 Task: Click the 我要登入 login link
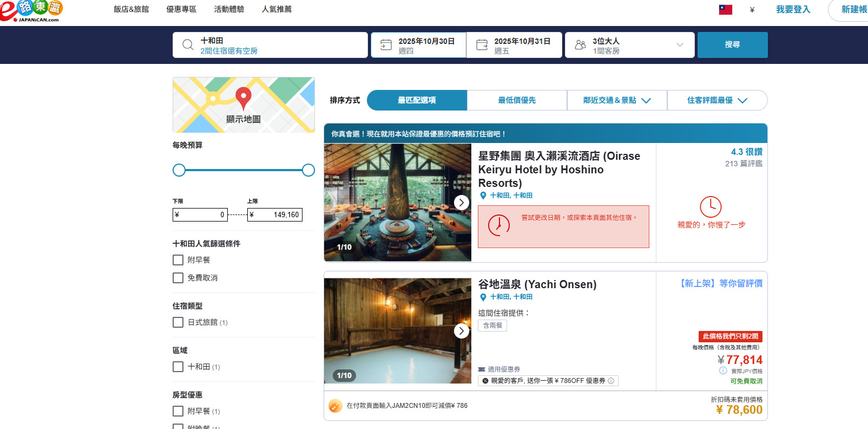(x=793, y=9)
